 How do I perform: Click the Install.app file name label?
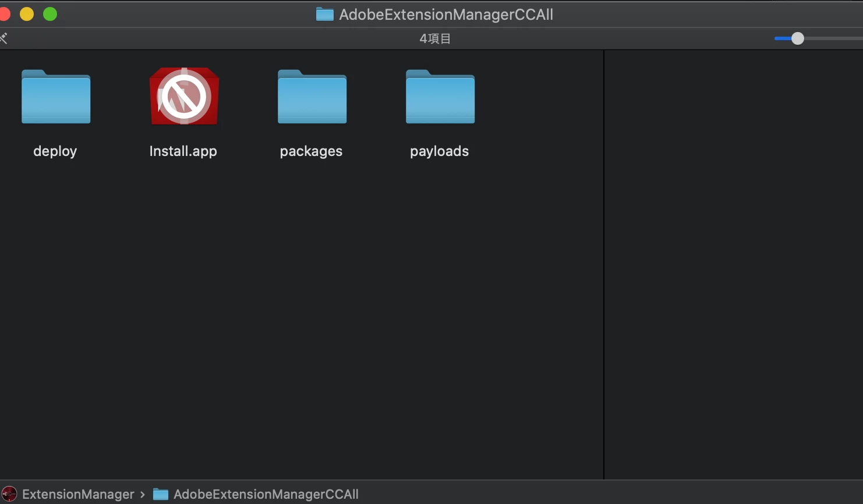tap(183, 151)
